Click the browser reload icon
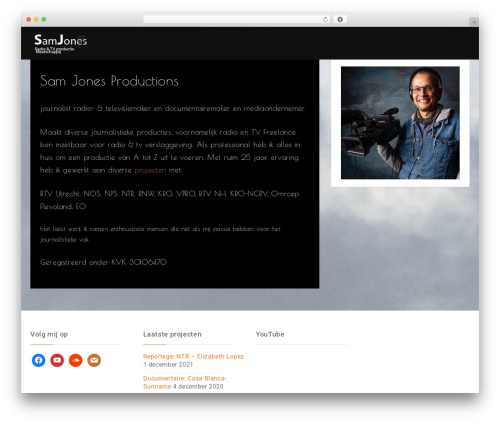 tap(325, 19)
